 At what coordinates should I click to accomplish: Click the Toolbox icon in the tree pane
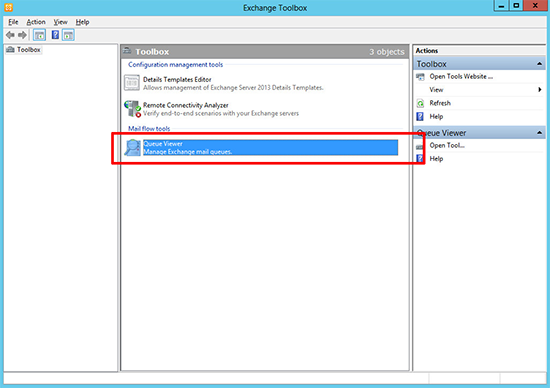[11, 50]
